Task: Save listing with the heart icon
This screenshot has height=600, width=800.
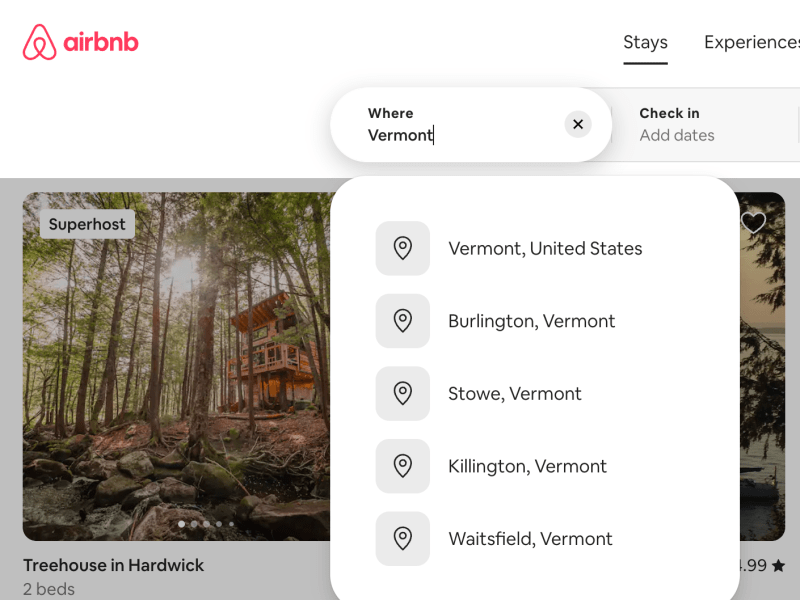Action: pos(753,223)
